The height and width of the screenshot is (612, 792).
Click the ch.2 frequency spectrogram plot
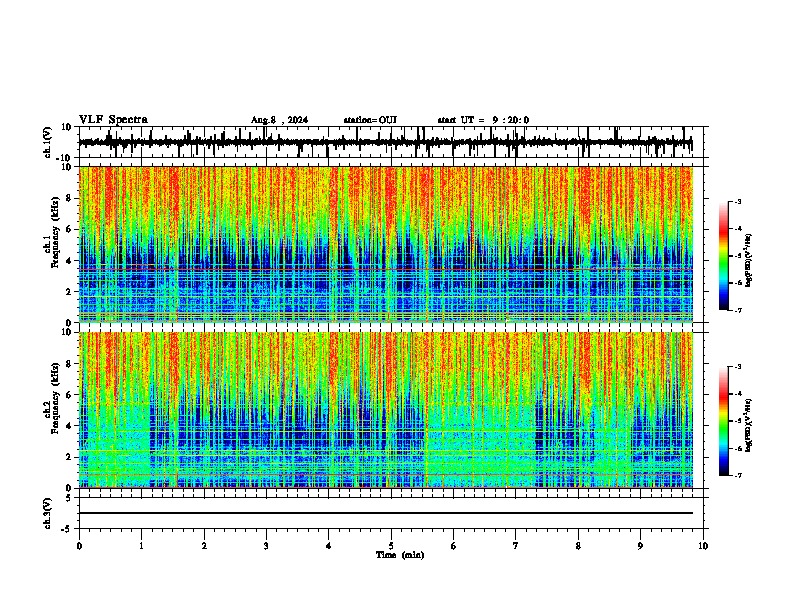point(385,410)
